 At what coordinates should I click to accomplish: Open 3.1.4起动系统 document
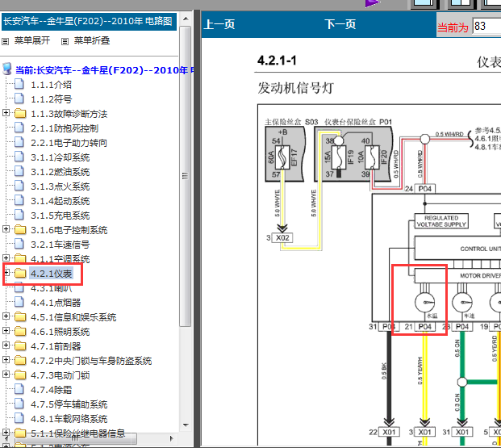pyautogui.click(x=60, y=201)
